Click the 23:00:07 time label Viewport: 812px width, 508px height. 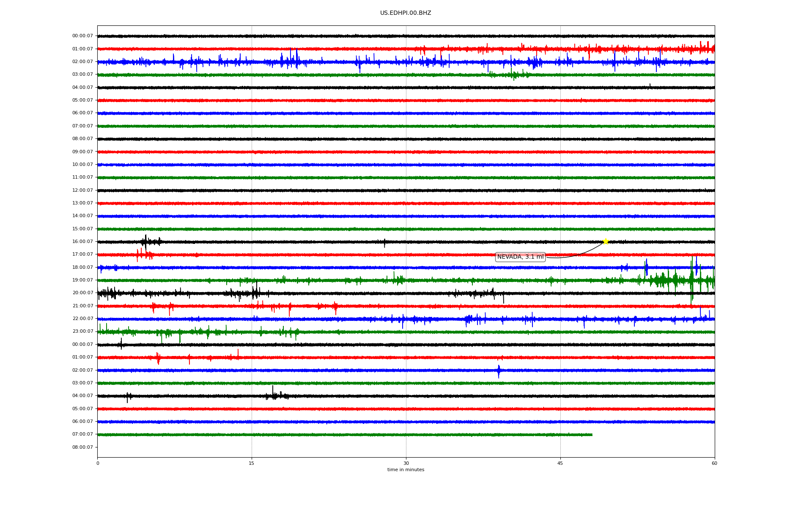(82, 331)
